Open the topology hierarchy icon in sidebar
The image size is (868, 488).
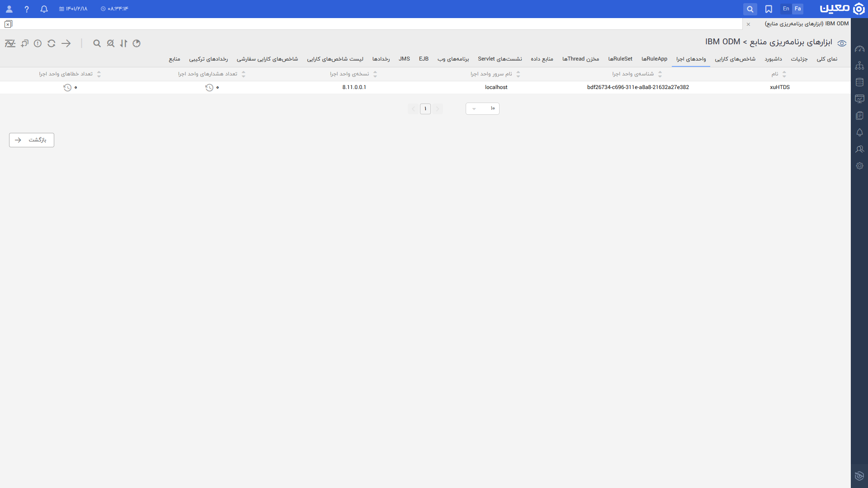(x=859, y=66)
